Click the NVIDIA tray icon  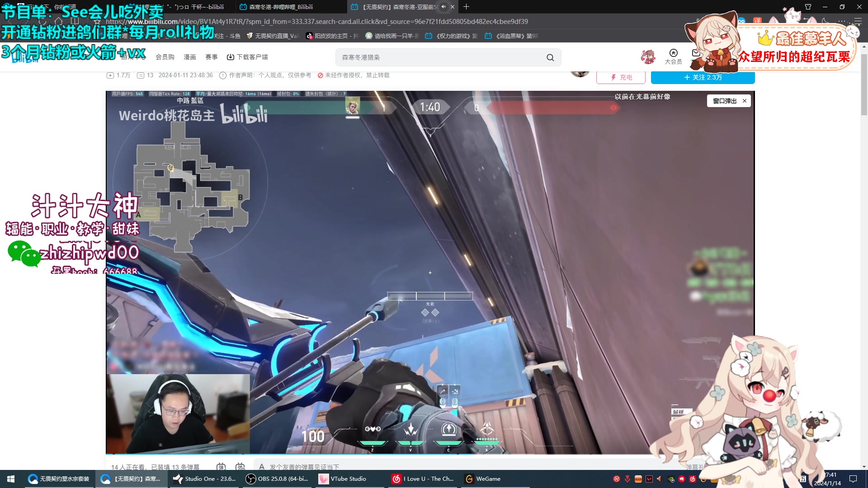pos(671,479)
